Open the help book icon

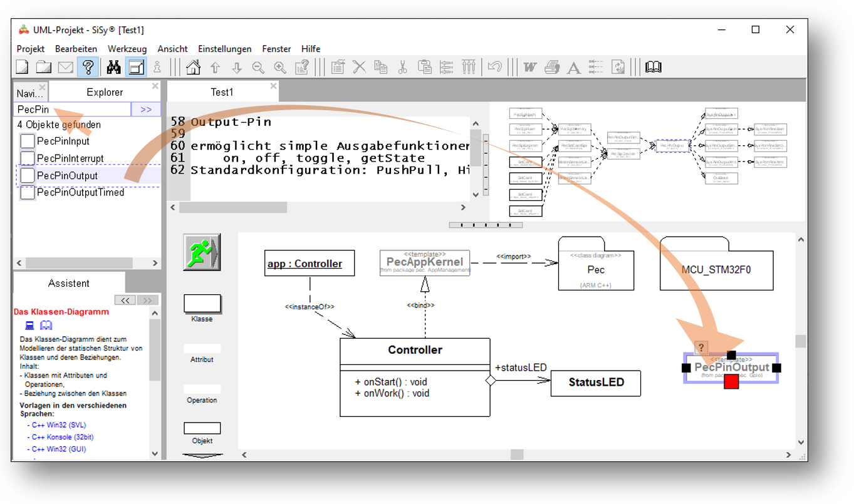[x=654, y=67]
